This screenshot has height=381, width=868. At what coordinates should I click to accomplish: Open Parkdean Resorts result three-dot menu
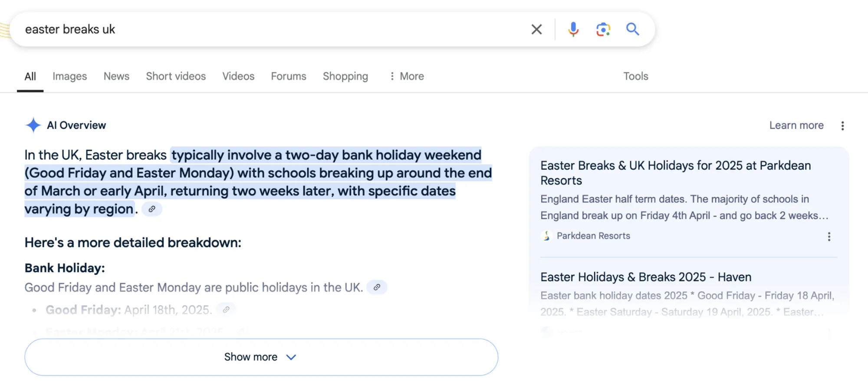[829, 237]
